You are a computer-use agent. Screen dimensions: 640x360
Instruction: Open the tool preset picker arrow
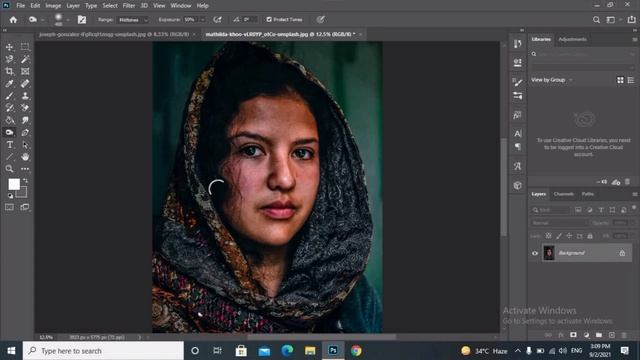click(42, 20)
